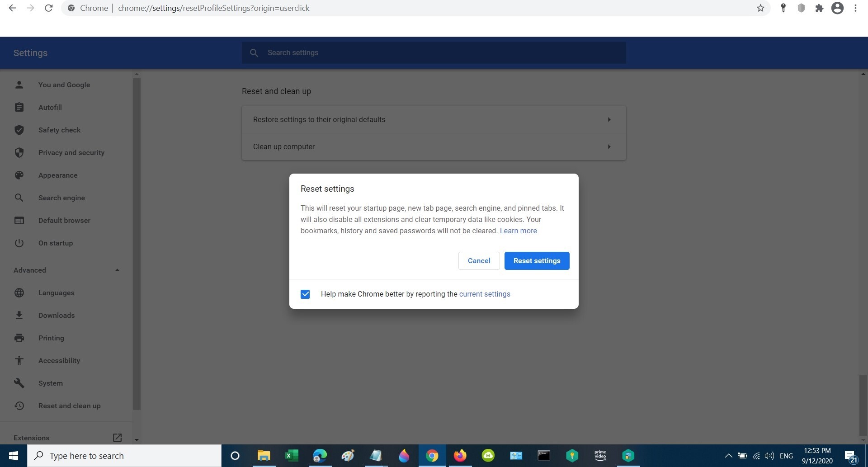Open Prime Video from the taskbar
This screenshot has height=467, width=868.
coord(600,455)
